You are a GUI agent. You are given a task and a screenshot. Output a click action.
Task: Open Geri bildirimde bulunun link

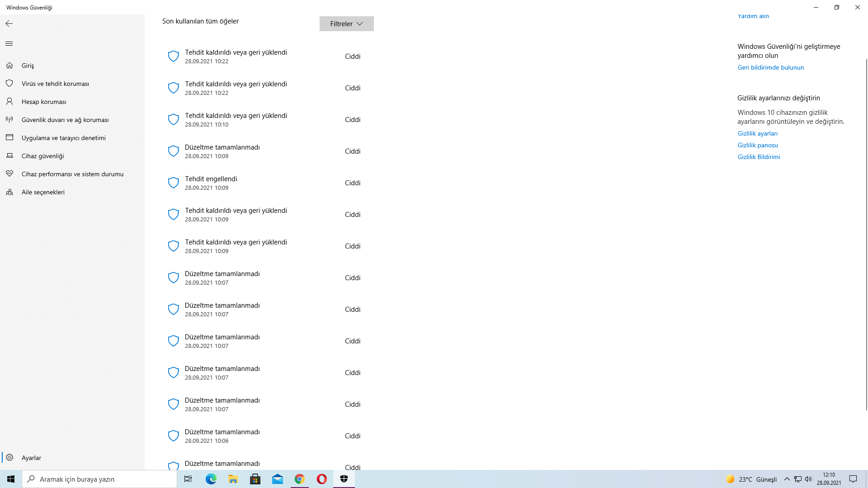(770, 67)
